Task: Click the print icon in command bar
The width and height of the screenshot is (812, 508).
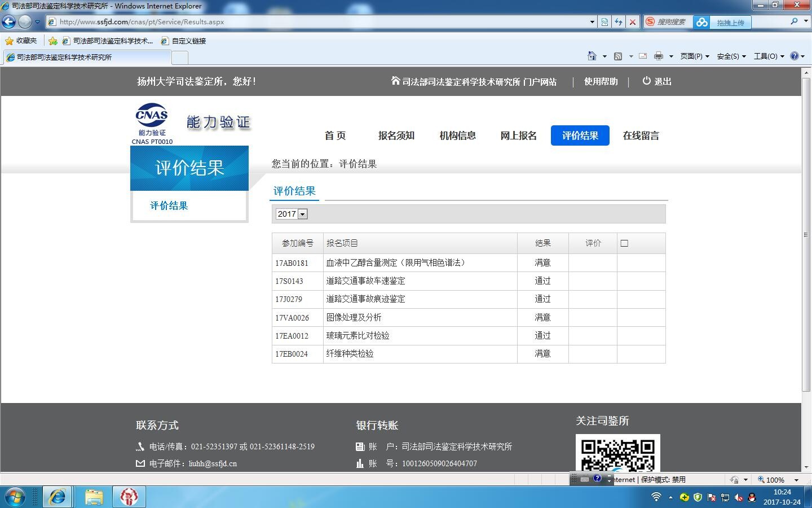Action: (x=658, y=56)
